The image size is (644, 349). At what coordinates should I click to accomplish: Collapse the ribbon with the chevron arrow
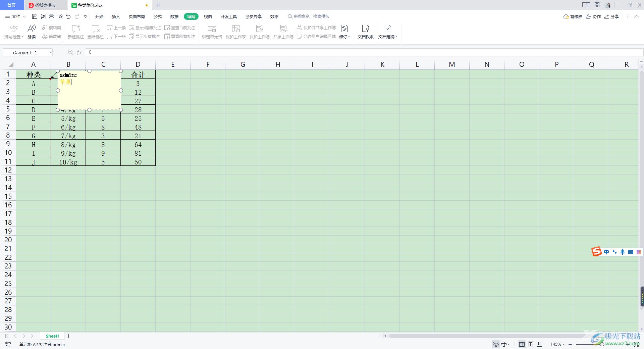click(x=636, y=16)
